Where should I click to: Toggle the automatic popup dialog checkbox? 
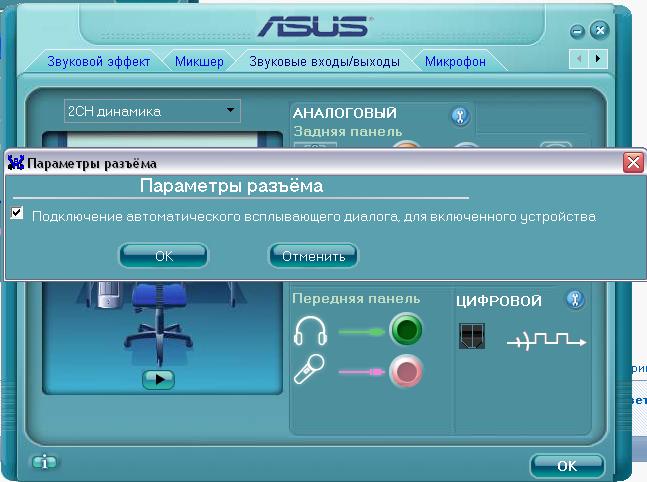[x=17, y=213]
